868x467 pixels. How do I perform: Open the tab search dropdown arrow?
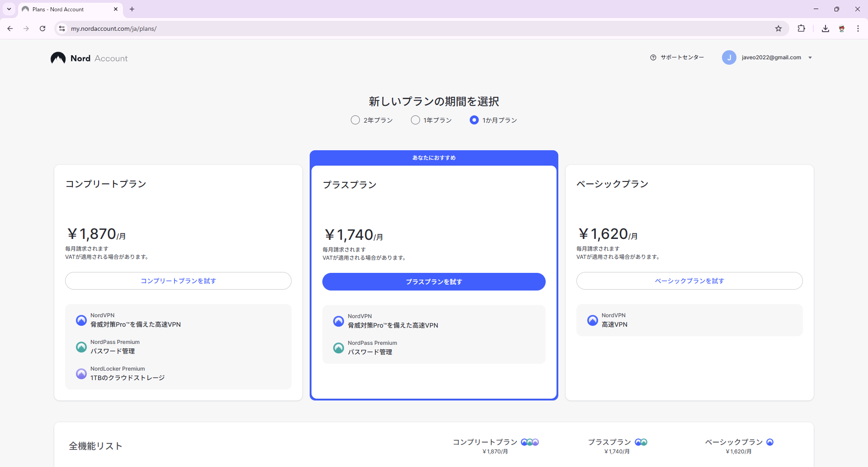9,9
